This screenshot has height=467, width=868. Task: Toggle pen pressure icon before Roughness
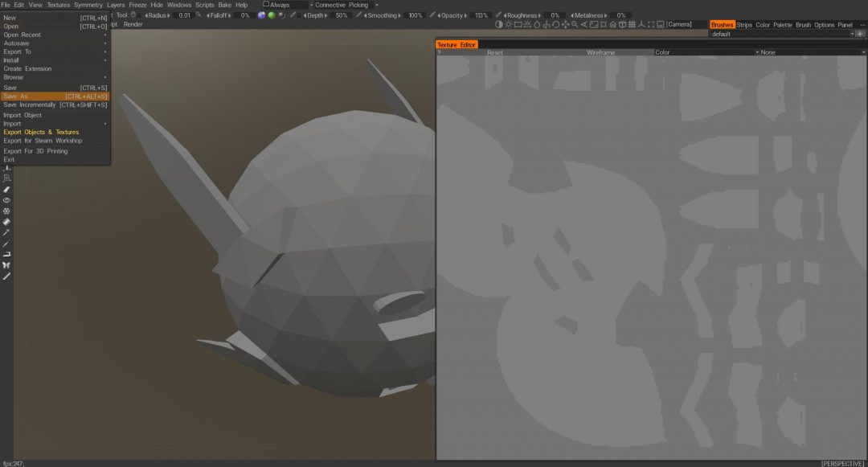tap(498, 15)
